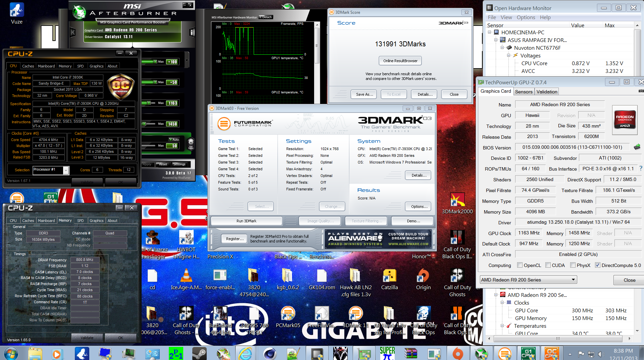The height and width of the screenshot is (360, 644).
Task: Collapse the ASUS RAMPAGE IV tree node
Action: 496,40
